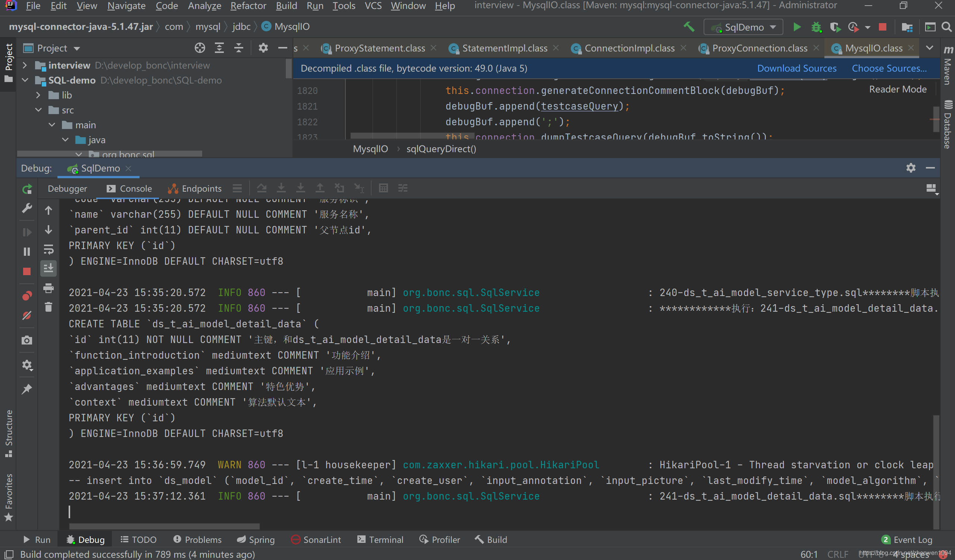Click the Download Sources link

pos(796,68)
